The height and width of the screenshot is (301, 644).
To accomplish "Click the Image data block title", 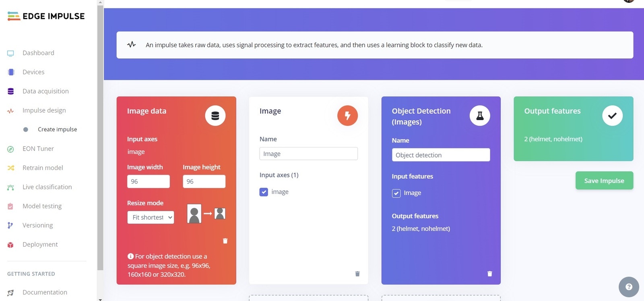I will coord(147,111).
